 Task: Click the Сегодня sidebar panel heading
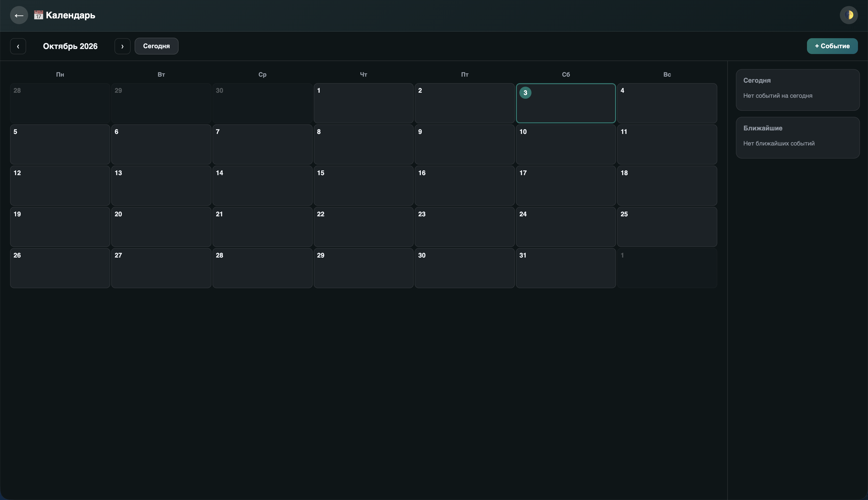757,80
